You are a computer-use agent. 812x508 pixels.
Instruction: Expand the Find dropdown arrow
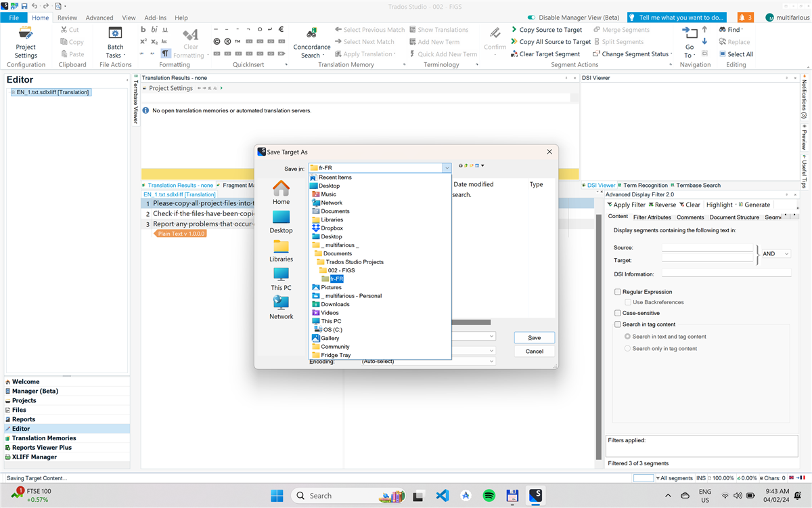(x=742, y=30)
